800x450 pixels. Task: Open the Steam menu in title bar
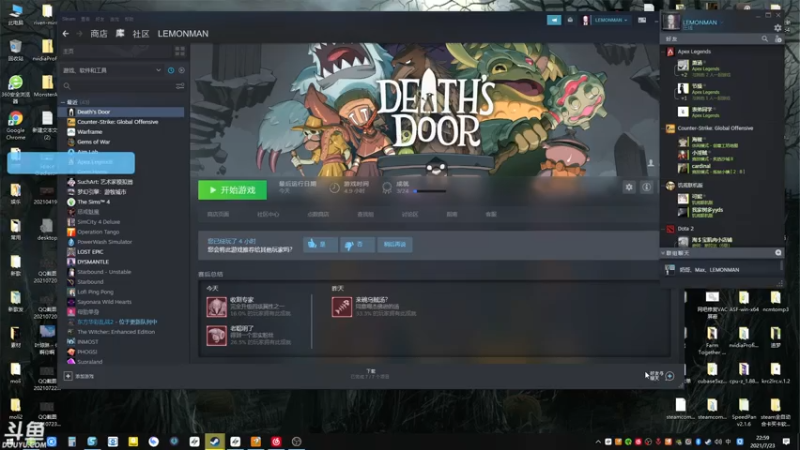(x=69, y=19)
